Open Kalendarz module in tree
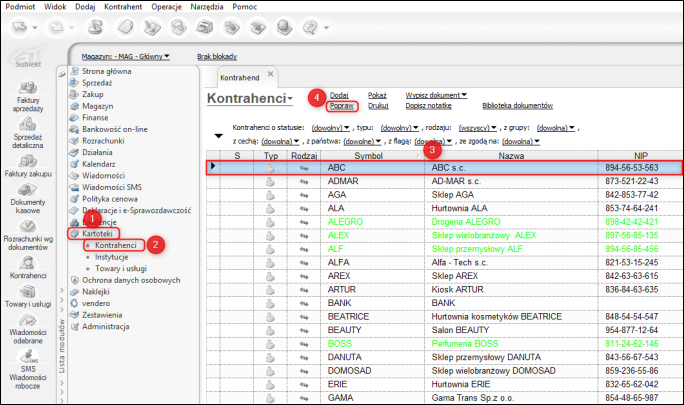 (x=99, y=164)
